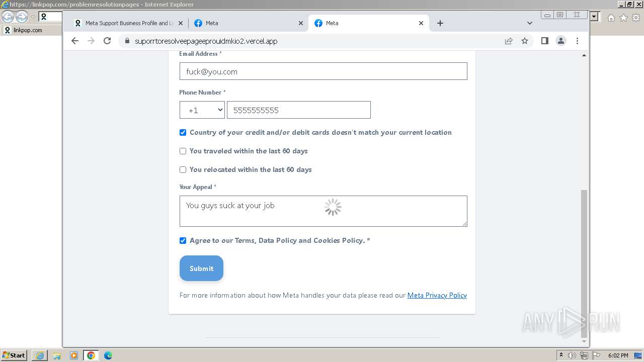The image size is (644, 362).
Task: Reload the vercel.app page
Action: coord(107,41)
